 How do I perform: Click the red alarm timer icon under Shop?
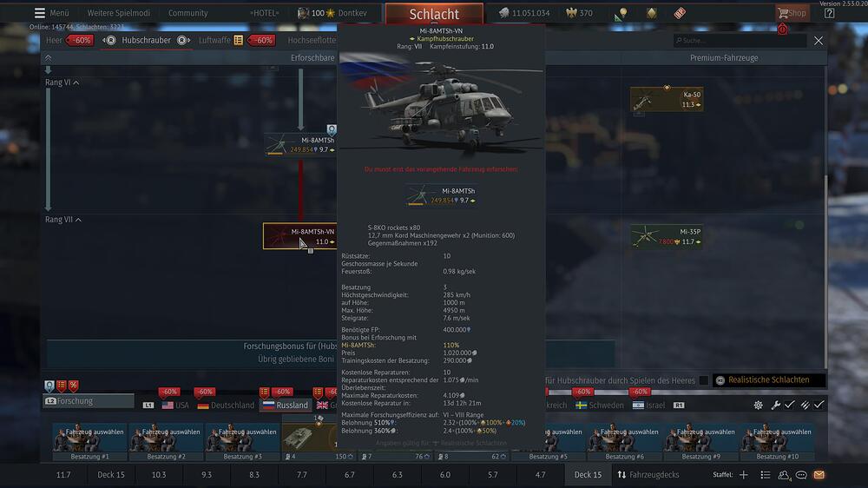(x=782, y=29)
